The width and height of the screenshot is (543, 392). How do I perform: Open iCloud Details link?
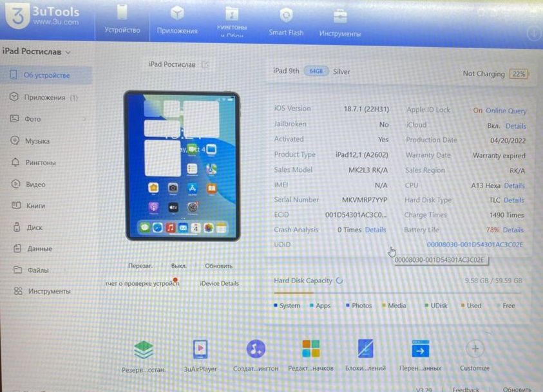pos(516,126)
